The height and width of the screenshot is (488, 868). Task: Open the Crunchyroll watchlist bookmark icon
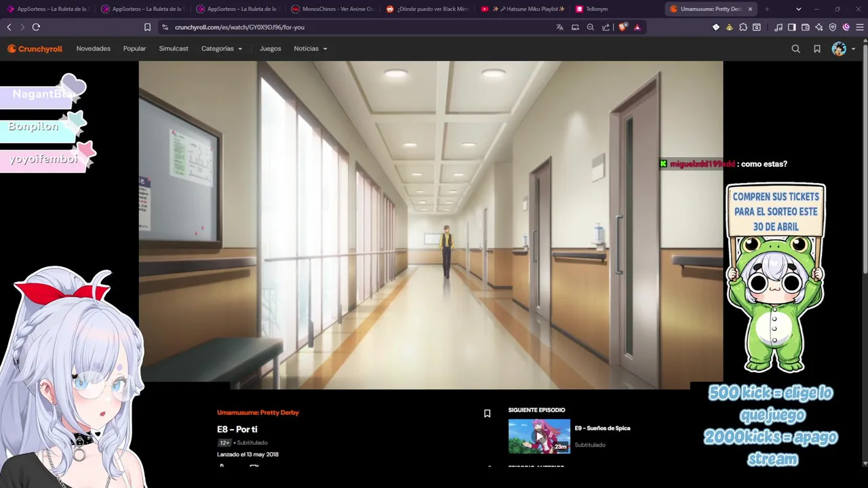pos(817,49)
